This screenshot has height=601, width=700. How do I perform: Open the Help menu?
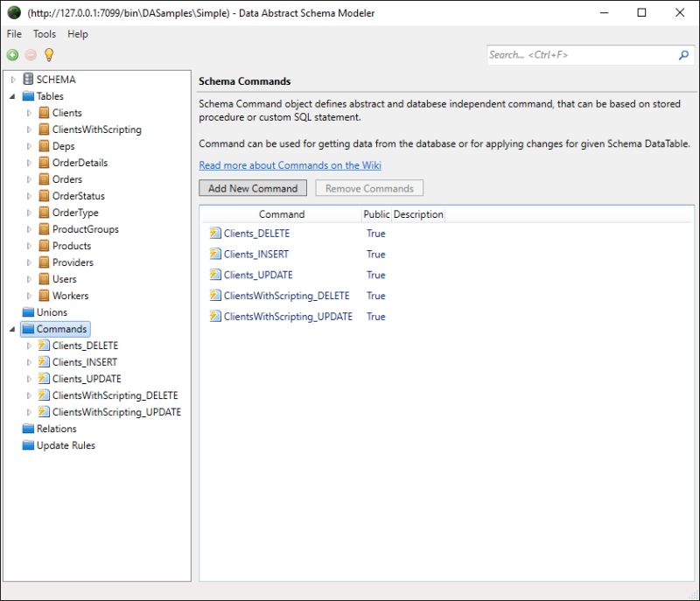click(78, 34)
